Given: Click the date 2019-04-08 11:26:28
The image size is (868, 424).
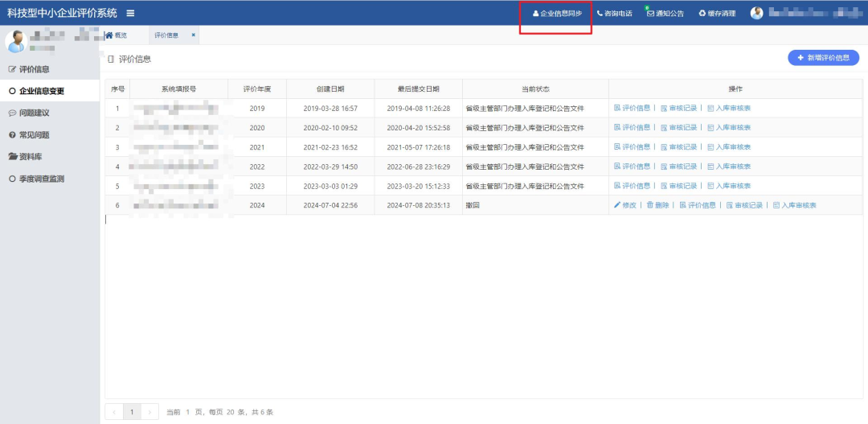Looking at the screenshot, I should coord(419,108).
